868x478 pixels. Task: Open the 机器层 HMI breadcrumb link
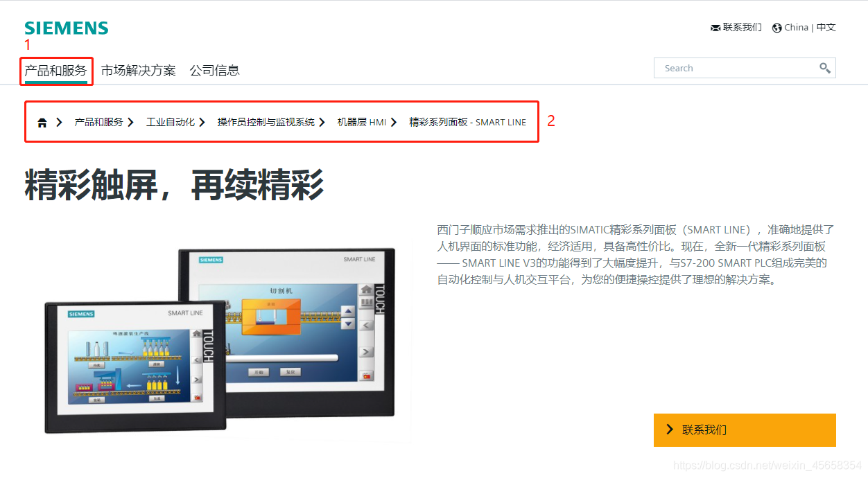point(362,122)
